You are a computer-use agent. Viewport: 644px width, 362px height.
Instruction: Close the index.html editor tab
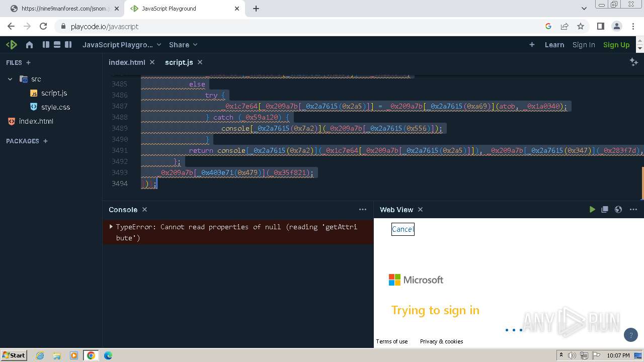point(152,62)
